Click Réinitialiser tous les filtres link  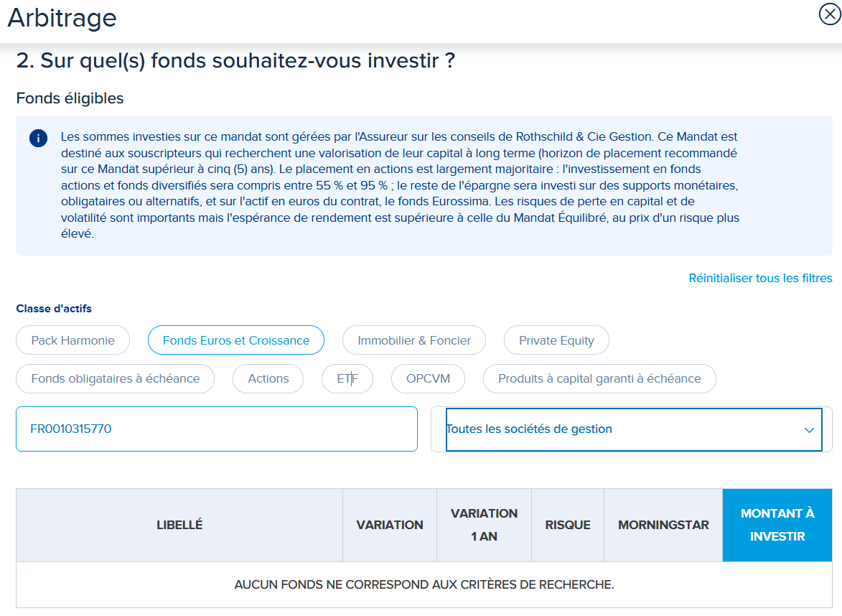coord(760,278)
